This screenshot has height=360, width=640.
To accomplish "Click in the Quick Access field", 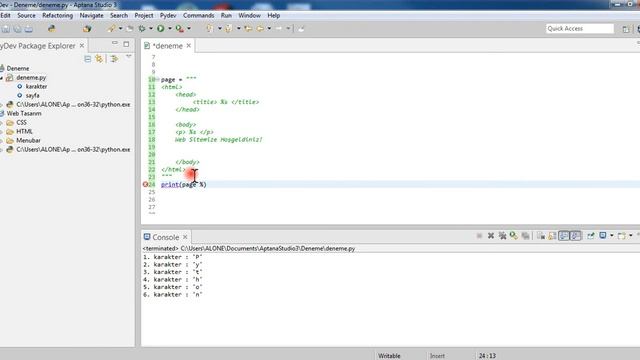I will point(580,29).
